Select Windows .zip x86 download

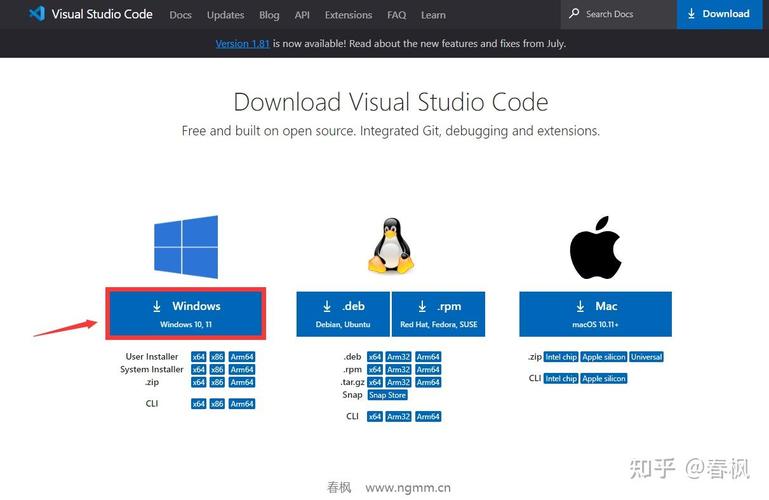click(217, 382)
